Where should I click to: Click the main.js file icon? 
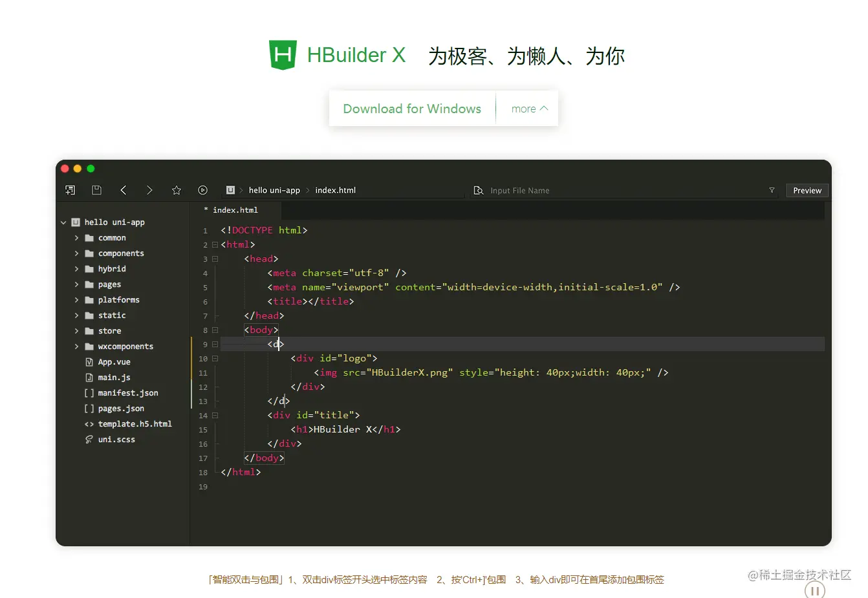89,378
